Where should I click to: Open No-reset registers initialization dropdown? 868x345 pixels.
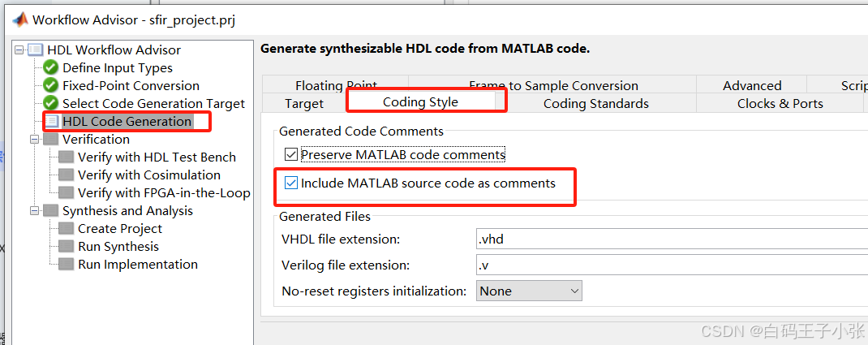[x=529, y=291]
